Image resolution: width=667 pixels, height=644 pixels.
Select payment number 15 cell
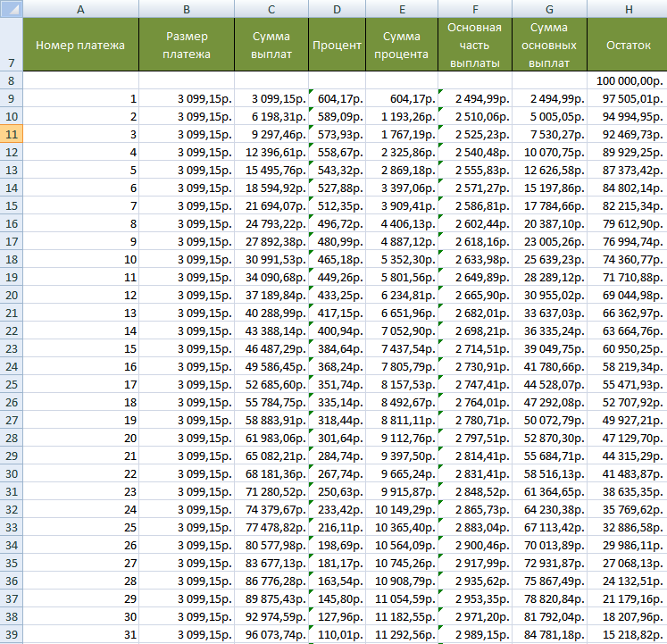[x=81, y=348]
